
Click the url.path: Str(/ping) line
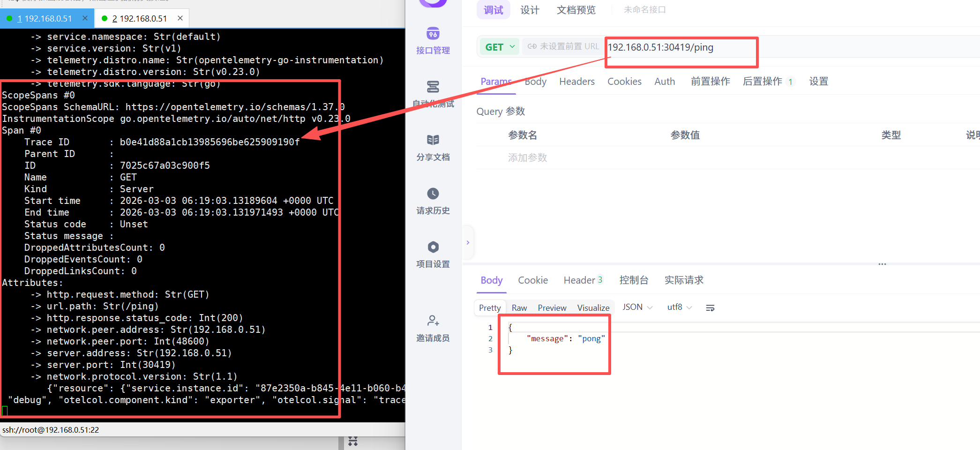coord(95,306)
